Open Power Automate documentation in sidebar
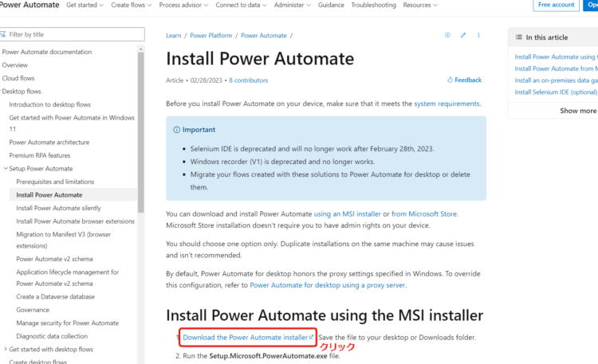Screen dimensions: 598x364 click(47, 52)
